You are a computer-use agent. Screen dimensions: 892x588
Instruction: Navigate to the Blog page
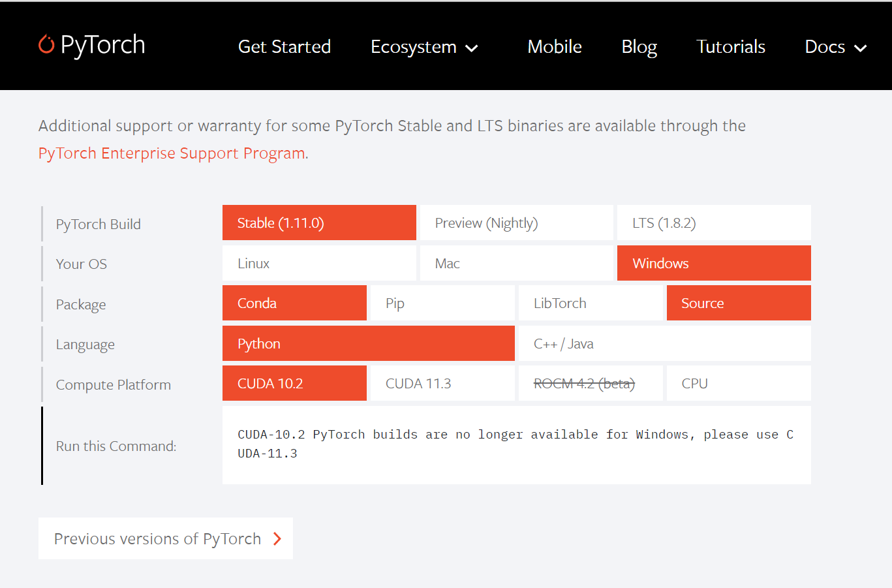click(x=638, y=46)
